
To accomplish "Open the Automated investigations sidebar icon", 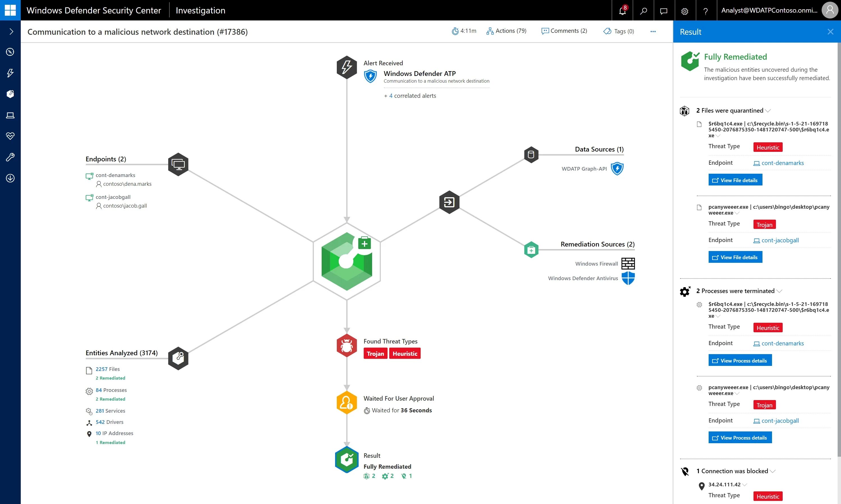I will pos(10,94).
